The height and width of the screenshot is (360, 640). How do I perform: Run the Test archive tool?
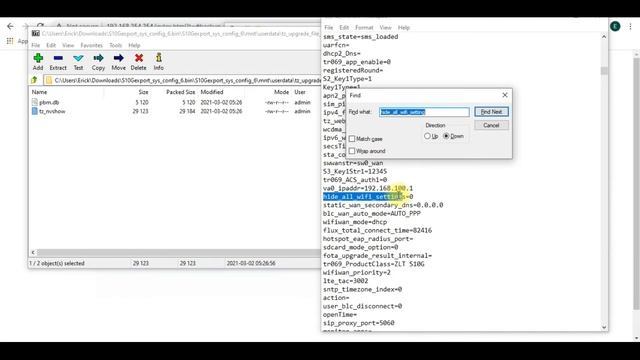pos(78,62)
